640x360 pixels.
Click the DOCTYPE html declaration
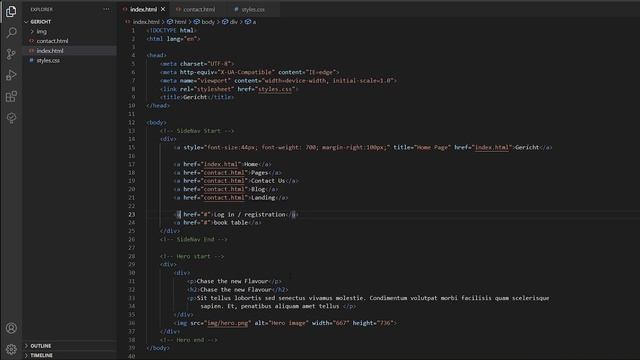click(171, 30)
